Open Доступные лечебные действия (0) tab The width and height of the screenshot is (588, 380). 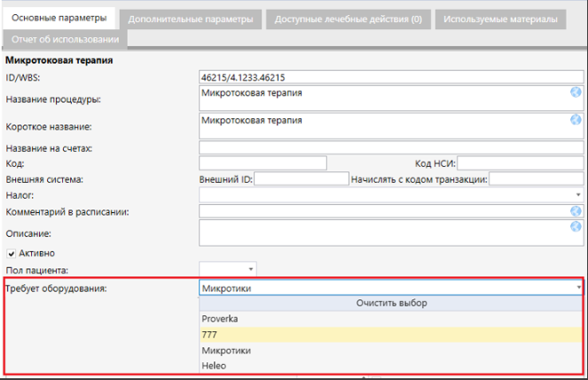tap(348, 18)
